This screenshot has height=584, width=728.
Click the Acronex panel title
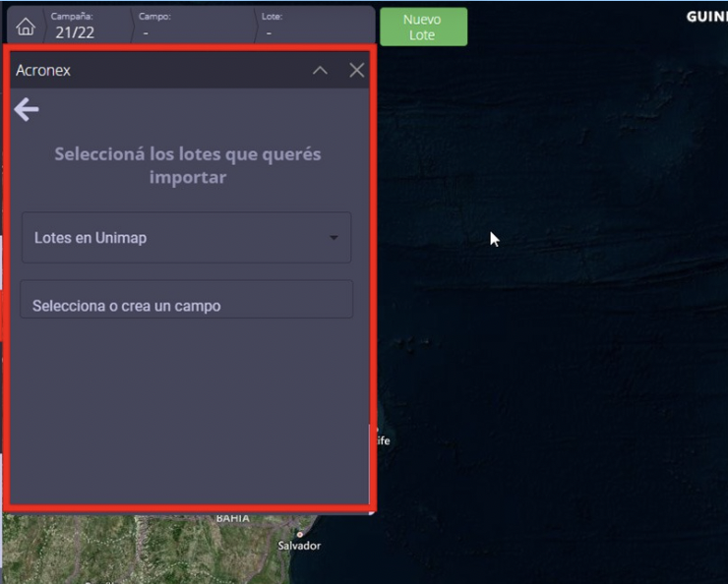coord(43,71)
